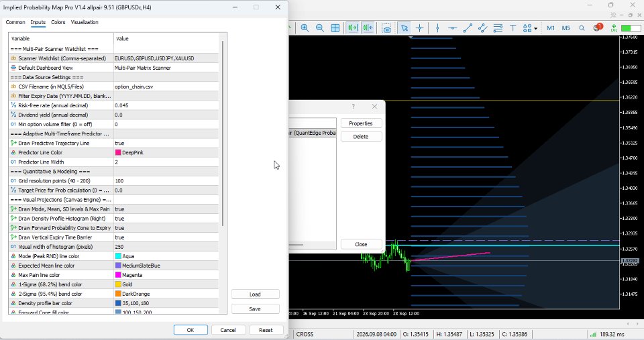
Task: Open the Visualization tab
Action: pyautogui.click(x=85, y=22)
